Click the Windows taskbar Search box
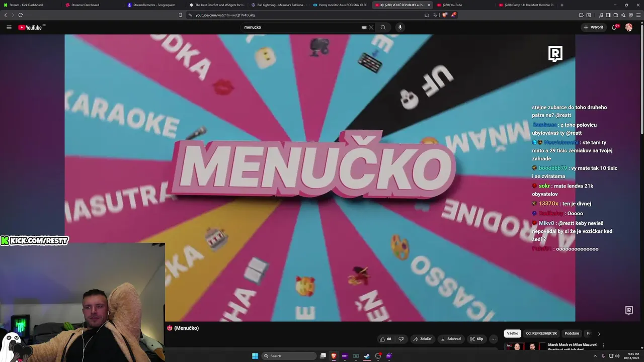 [289, 356]
